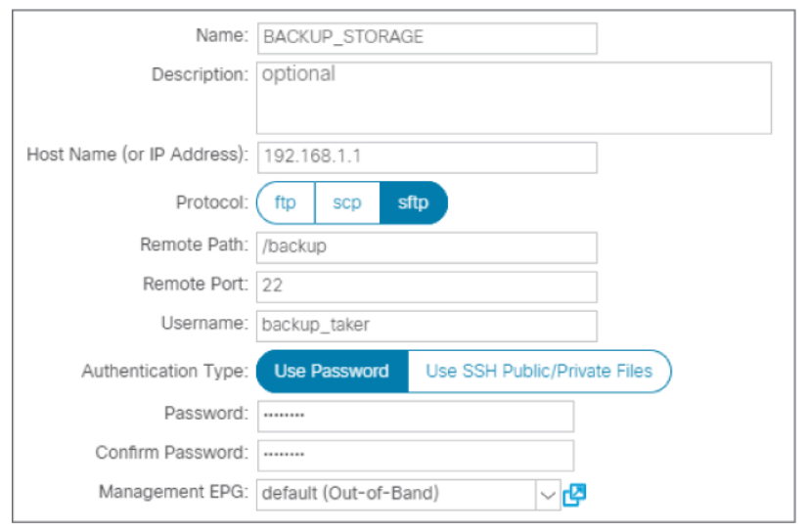808x532 pixels.
Task: Focus the Password input field
Action: point(416,417)
